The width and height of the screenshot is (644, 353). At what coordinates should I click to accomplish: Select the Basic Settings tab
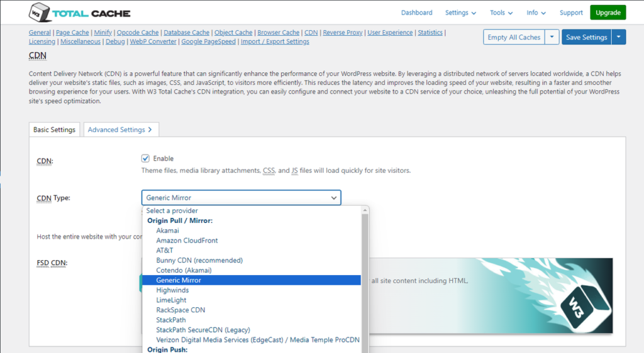point(55,129)
